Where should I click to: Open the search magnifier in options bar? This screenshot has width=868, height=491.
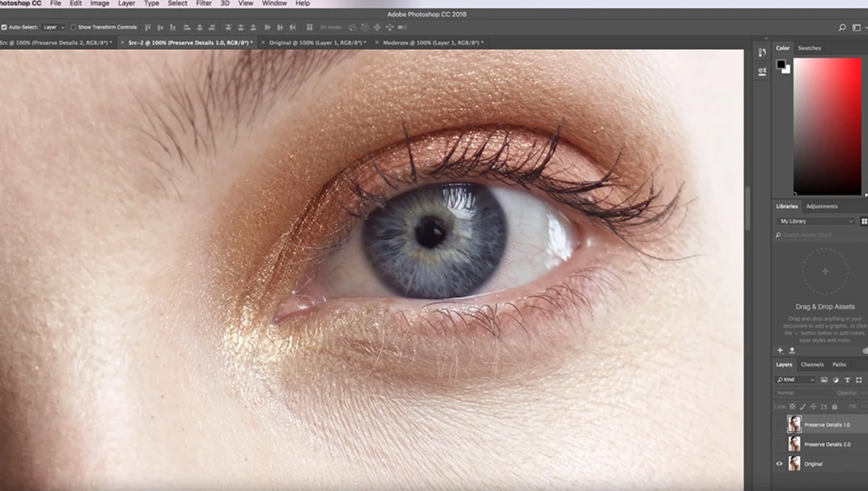[842, 27]
